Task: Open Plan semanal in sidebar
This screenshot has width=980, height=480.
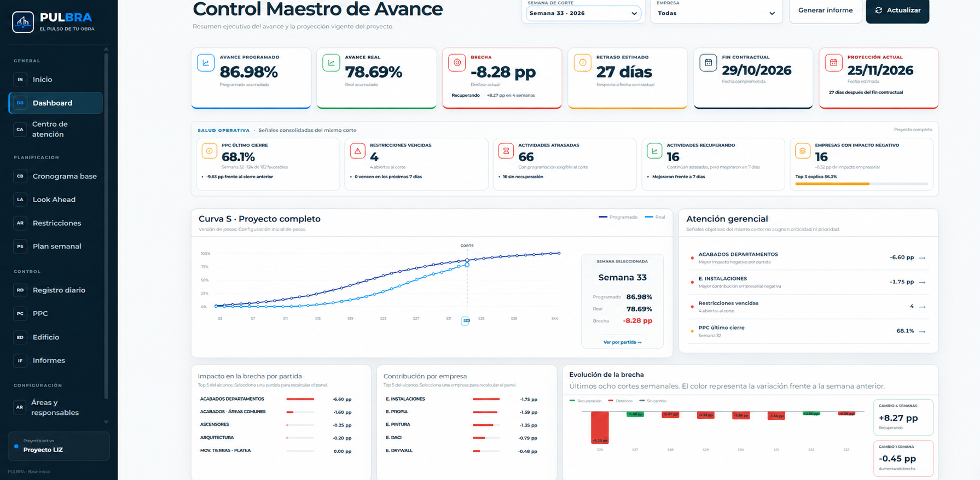Action: [56, 247]
